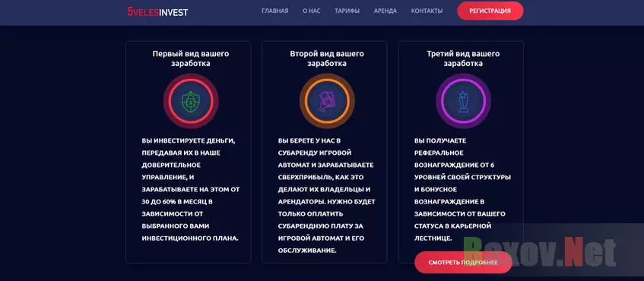Click the СМОТРЕТЬ ПОДРОБНЕЕ button
The width and height of the screenshot is (644, 281).
tap(463, 263)
